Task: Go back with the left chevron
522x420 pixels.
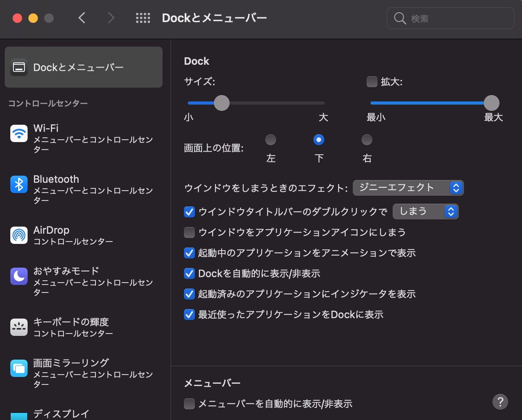Action: (x=82, y=18)
